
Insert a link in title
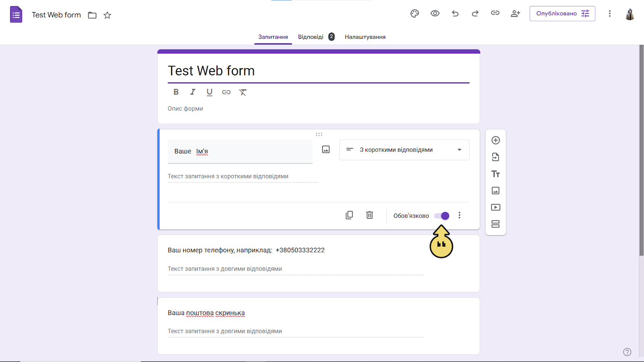pos(226,92)
